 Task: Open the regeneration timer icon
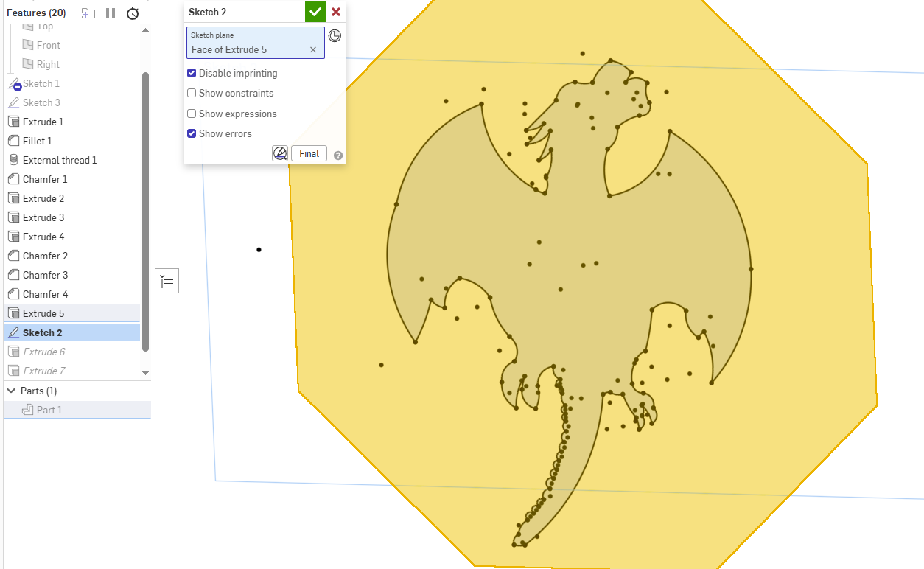pos(133,13)
